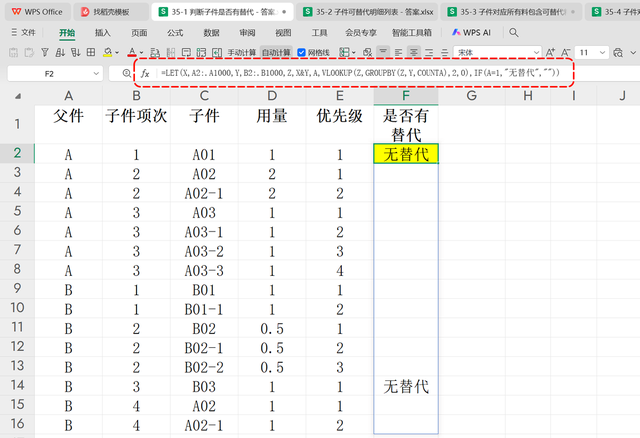Image resolution: width=640 pixels, height=438 pixels.
Task: Sort descending with the Z-to-A icon
Action: (x=76, y=52)
